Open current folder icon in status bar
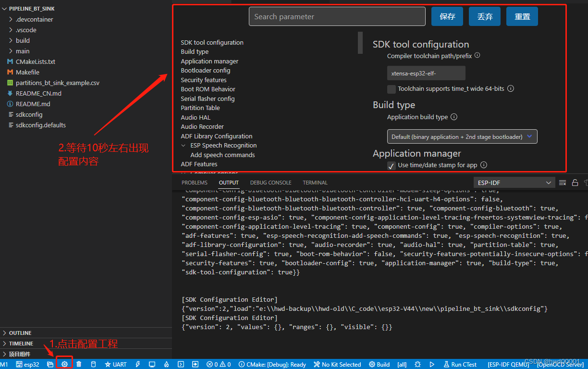 click(50, 364)
